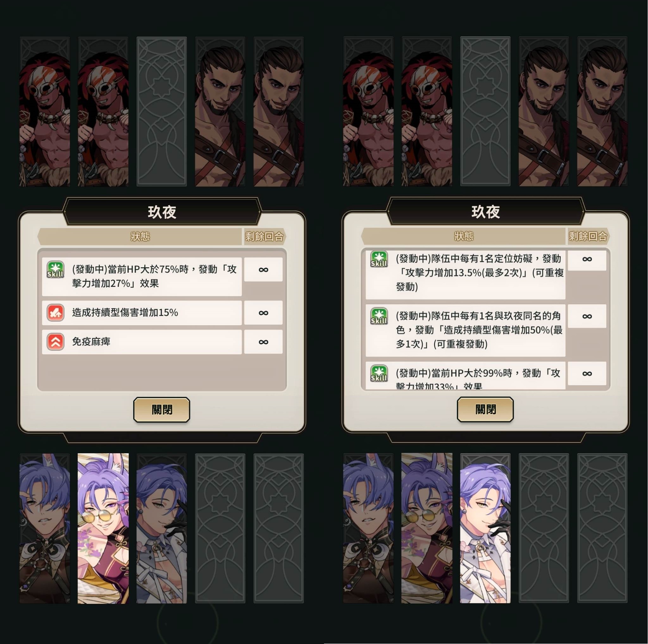Select the highlighted fox-eared character with yellow glasses
The height and width of the screenshot is (644, 648).
[x=103, y=528]
